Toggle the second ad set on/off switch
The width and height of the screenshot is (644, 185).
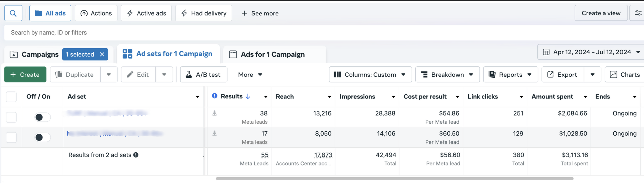click(43, 137)
